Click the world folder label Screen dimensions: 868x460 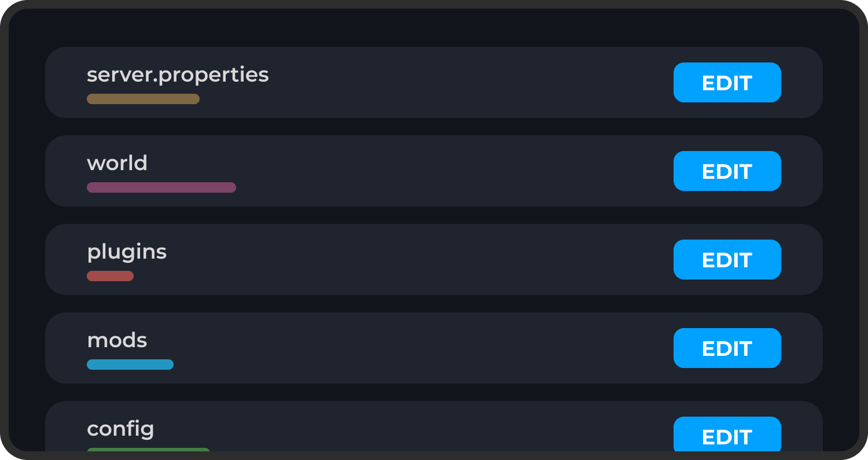click(x=117, y=163)
